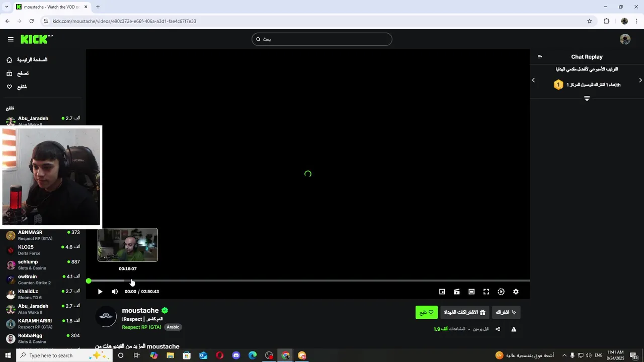
Task: Click the green Follow button
Action: click(427, 312)
